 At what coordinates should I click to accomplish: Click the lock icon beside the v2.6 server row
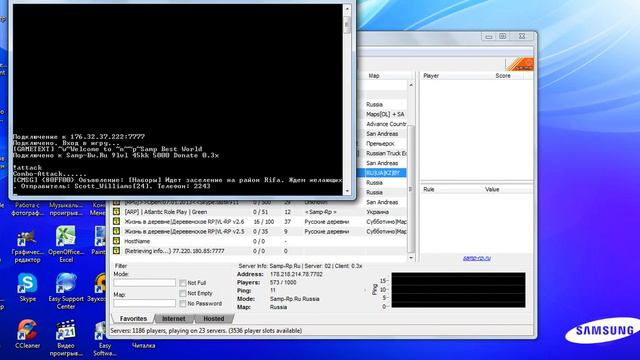(x=116, y=222)
